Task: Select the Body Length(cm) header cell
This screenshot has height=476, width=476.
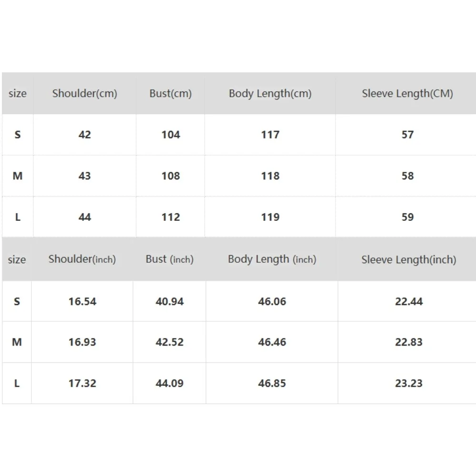Action: pos(270,93)
